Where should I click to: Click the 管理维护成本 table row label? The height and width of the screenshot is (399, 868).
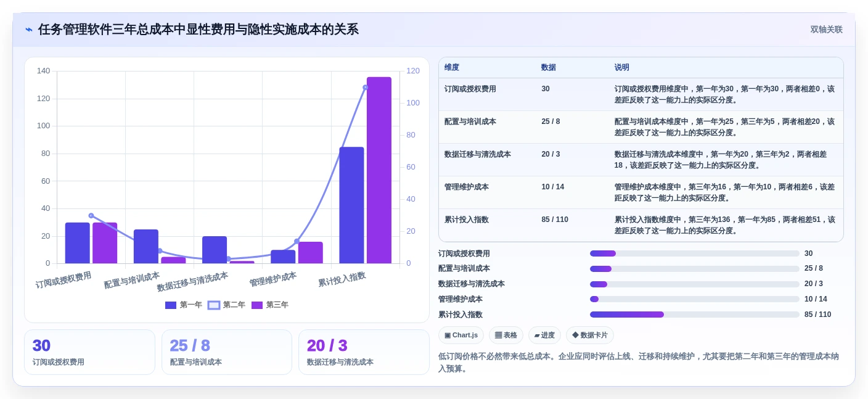point(467,187)
